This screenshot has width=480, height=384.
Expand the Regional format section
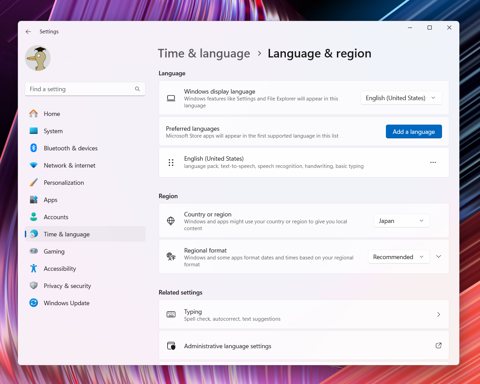[x=438, y=257]
